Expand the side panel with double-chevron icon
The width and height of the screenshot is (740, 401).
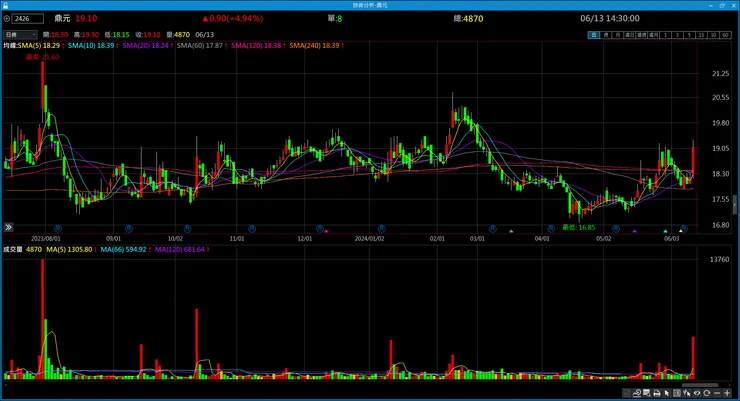tap(8, 227)
